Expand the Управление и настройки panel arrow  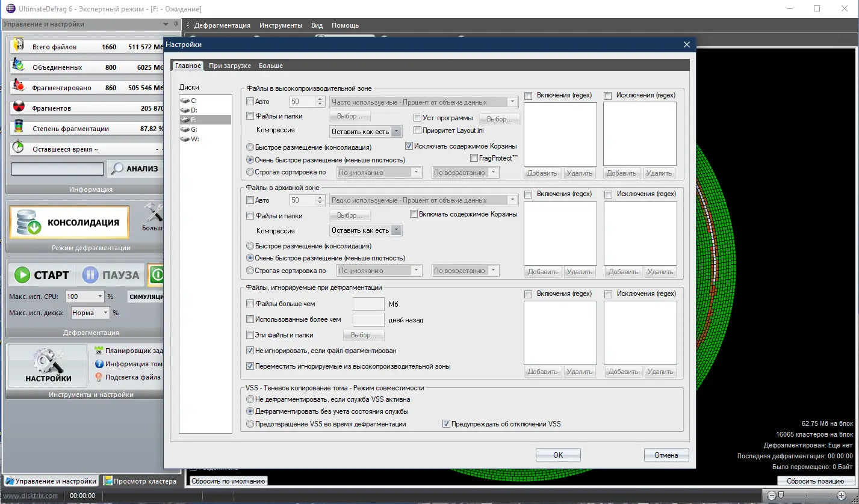(x=166, y=25)
